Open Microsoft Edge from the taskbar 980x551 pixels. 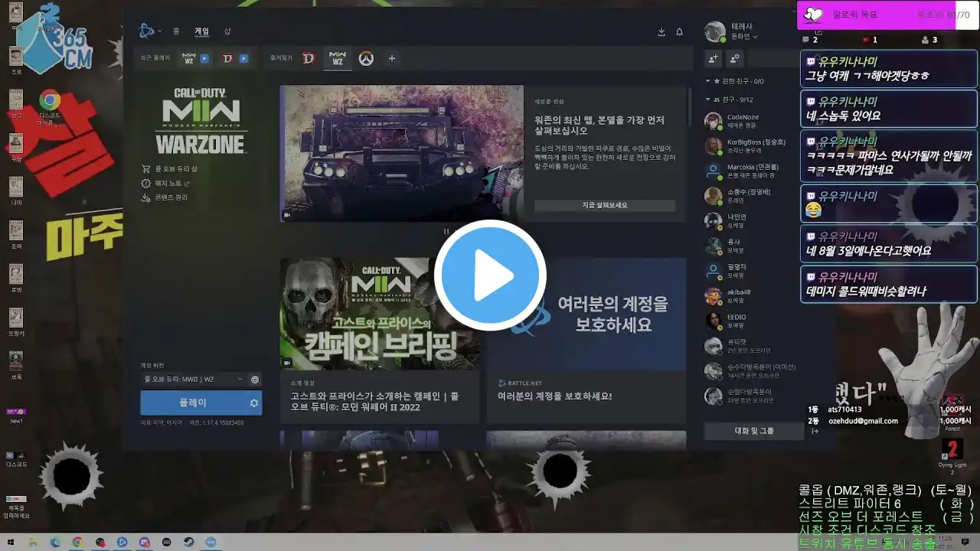pyautogui.click(x=55, y=543)
